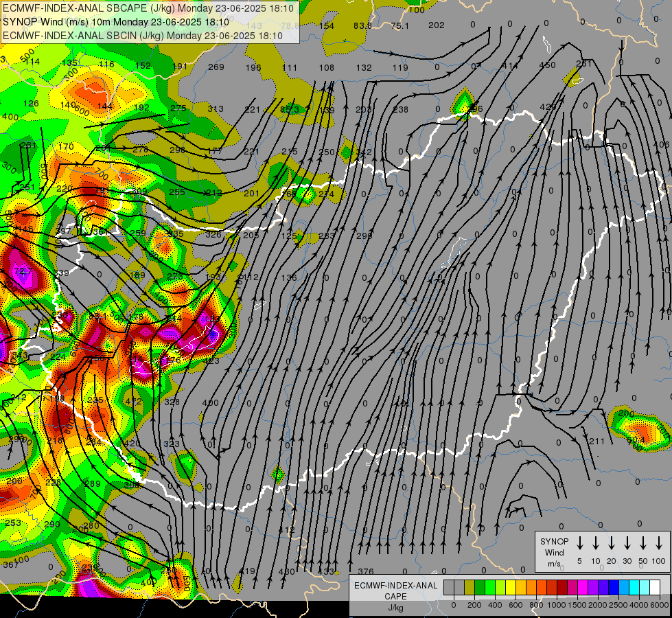Click the CAPE label in legend

(x=395, y=597)
